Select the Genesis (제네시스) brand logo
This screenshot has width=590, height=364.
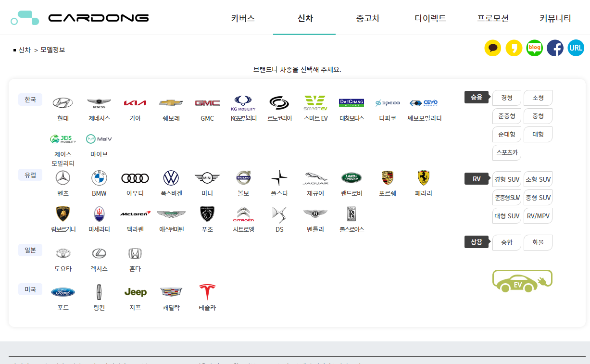coord(99,103)
